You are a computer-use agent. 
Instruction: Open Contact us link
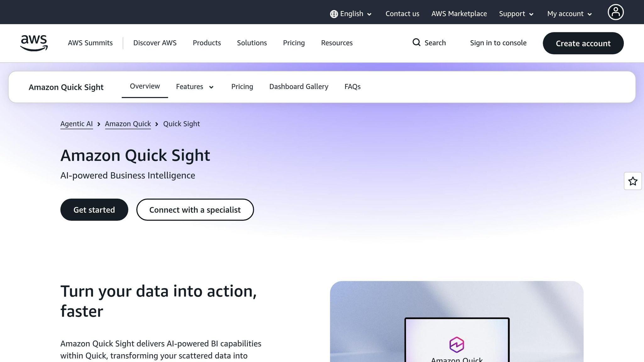click(x=402, y=14)
